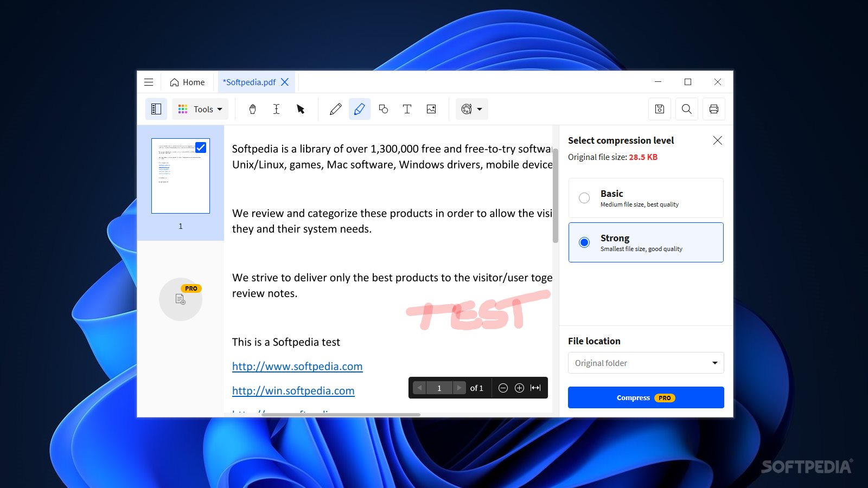This screenshot has width=868, height=488.
Task: Click the "This is a Softpedia test" text
Action: point(286,342)
